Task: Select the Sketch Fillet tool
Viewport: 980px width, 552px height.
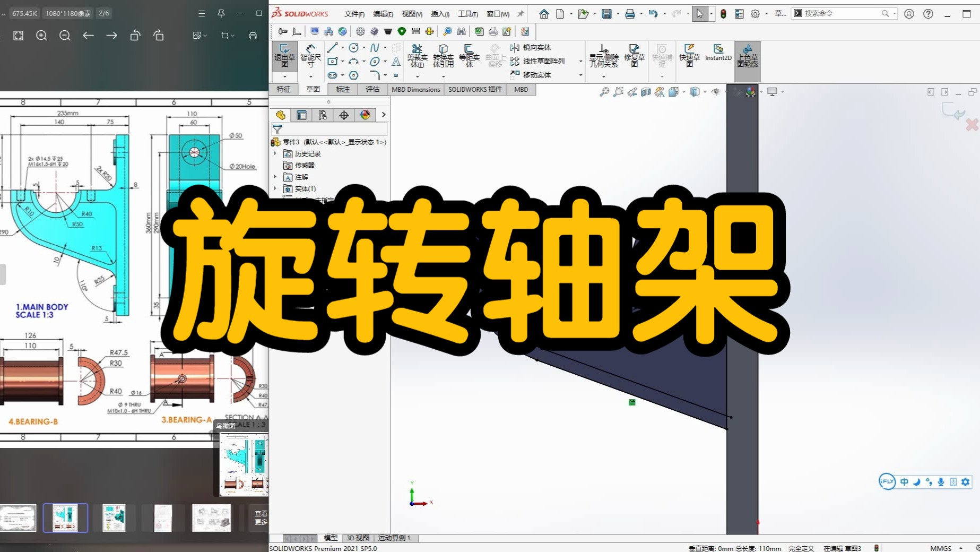Action: coord(375,75)
